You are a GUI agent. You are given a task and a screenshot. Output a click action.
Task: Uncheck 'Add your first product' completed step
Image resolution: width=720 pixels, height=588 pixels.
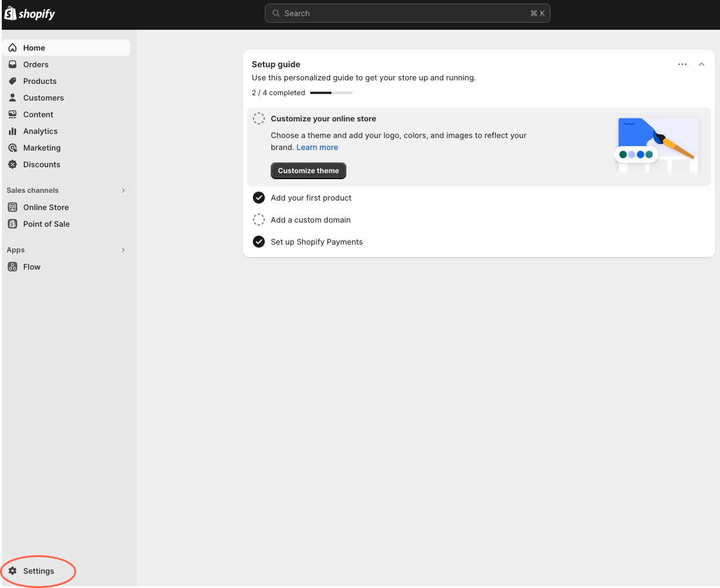(258, 198)
